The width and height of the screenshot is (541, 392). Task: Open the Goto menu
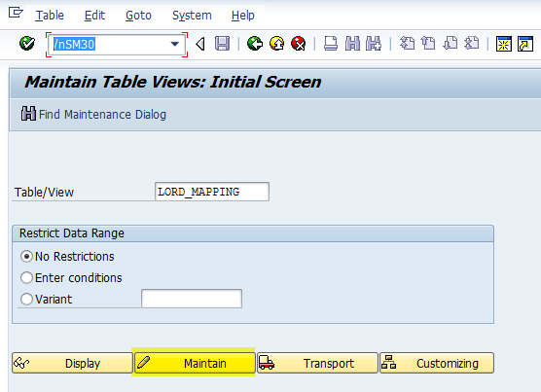click(138, 16)
